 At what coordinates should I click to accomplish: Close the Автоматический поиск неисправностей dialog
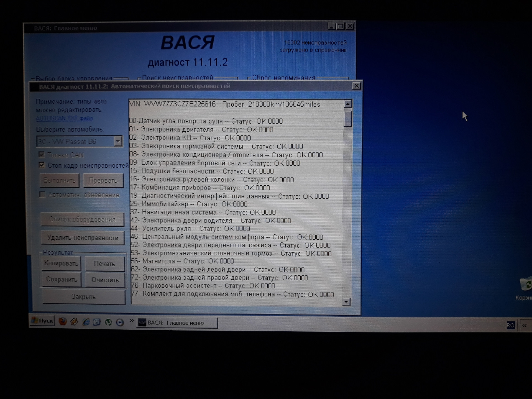(x=356, y=86)
